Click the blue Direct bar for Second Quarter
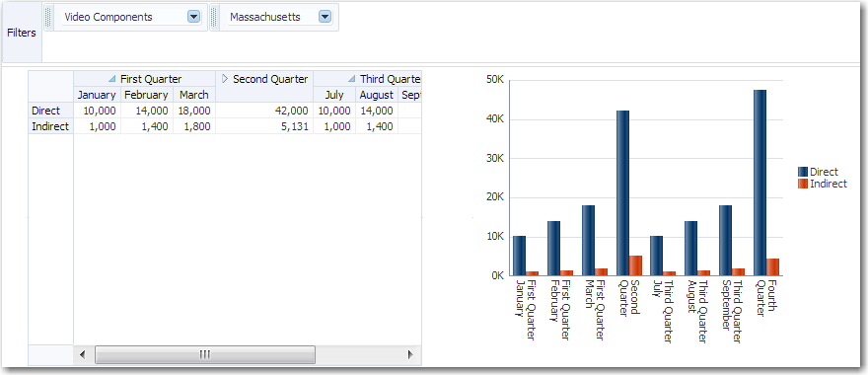 point(622,192)
